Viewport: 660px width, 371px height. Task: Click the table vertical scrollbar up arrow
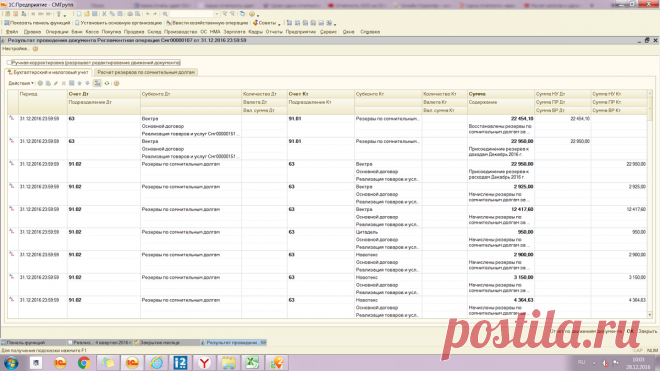click(649, 93)
